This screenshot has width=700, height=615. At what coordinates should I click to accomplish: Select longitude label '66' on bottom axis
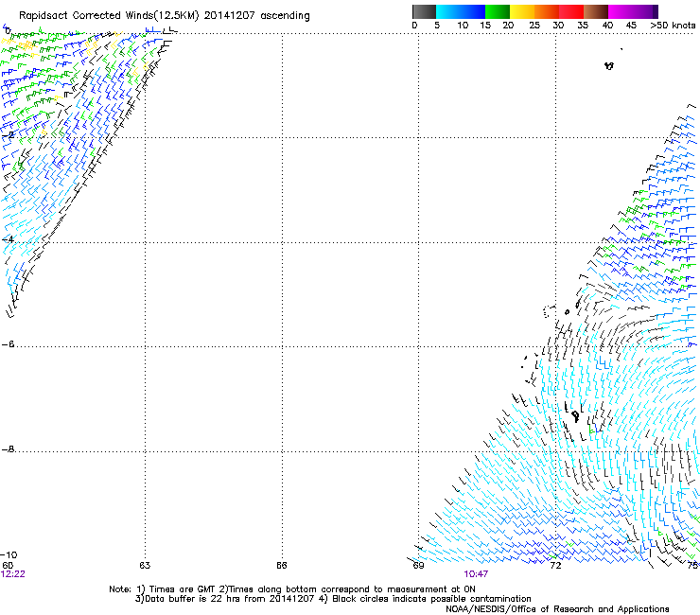[281, 566]
